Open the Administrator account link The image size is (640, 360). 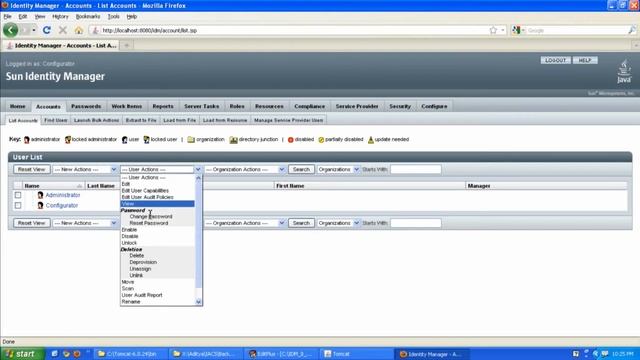(63, 195)
